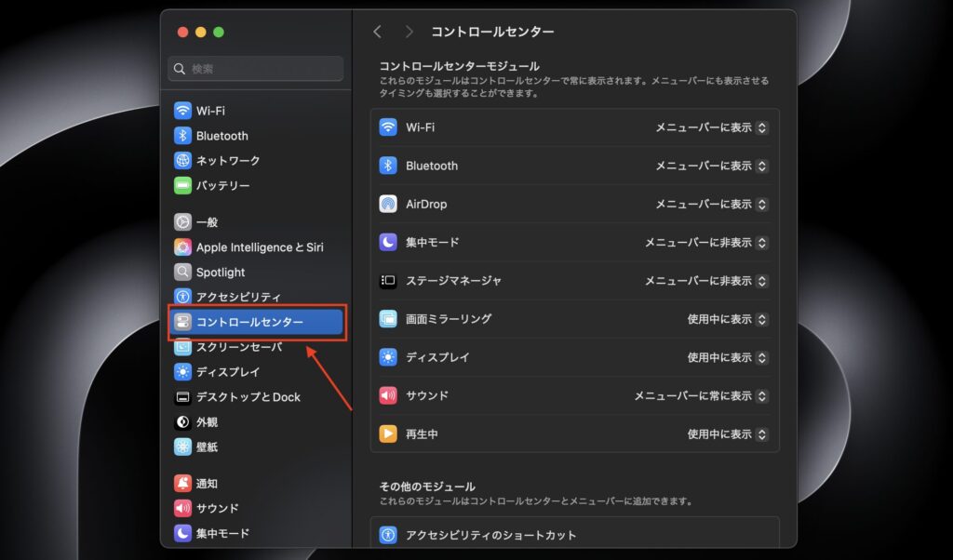
Task: Click the 再生中 label
Action: [x=422, y=433]
